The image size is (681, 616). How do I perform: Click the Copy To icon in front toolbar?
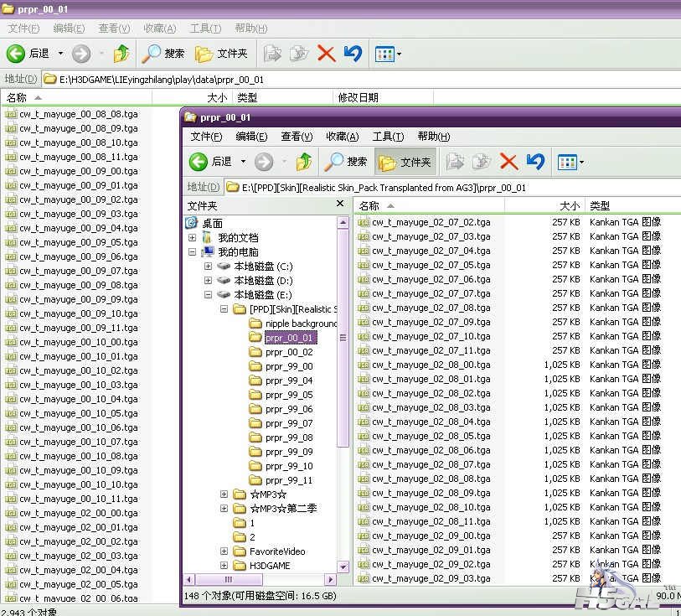pyautogui.click(x=481, y=162)
